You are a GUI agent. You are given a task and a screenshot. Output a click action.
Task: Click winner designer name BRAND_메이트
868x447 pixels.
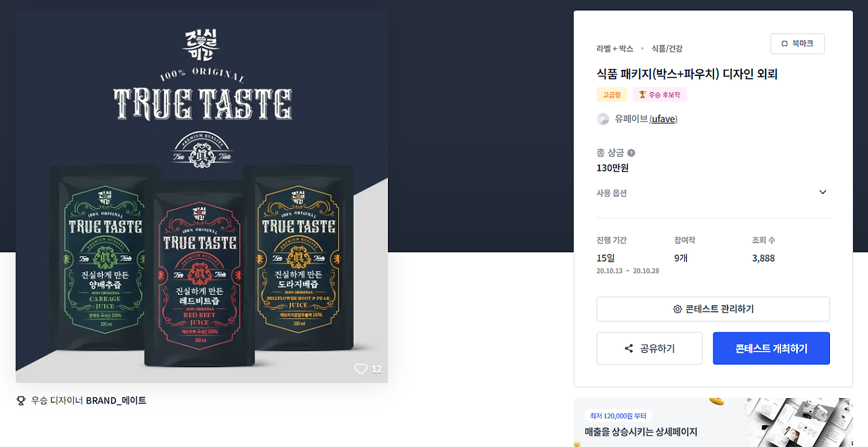pyautogui.click(x=116, y=400)
